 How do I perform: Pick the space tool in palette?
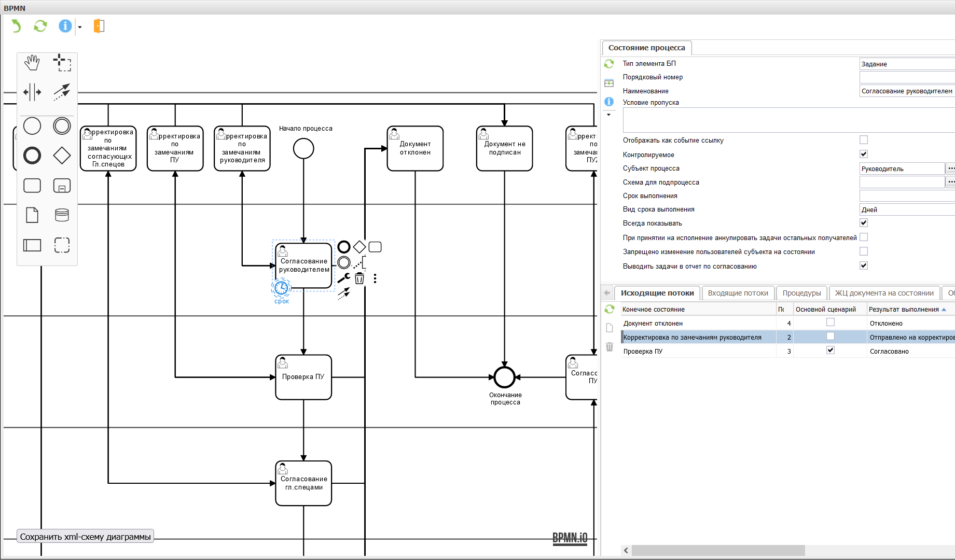32,92
